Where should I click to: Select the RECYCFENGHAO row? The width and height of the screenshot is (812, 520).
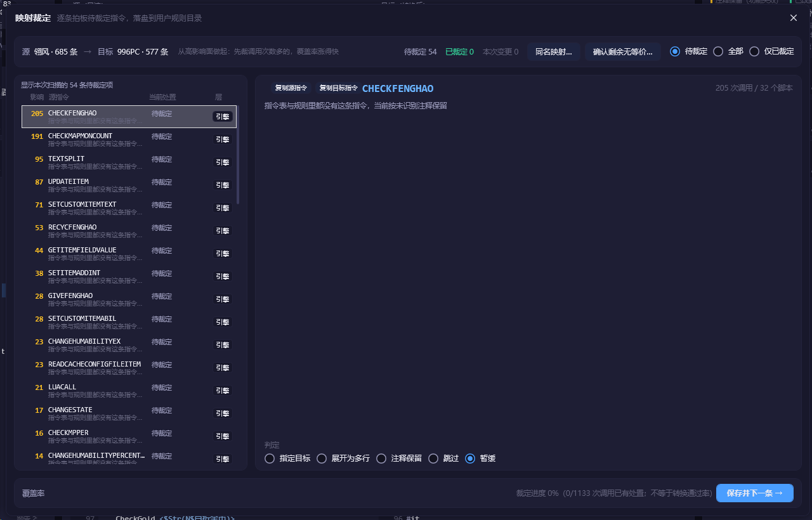click(x=129, y=231)
